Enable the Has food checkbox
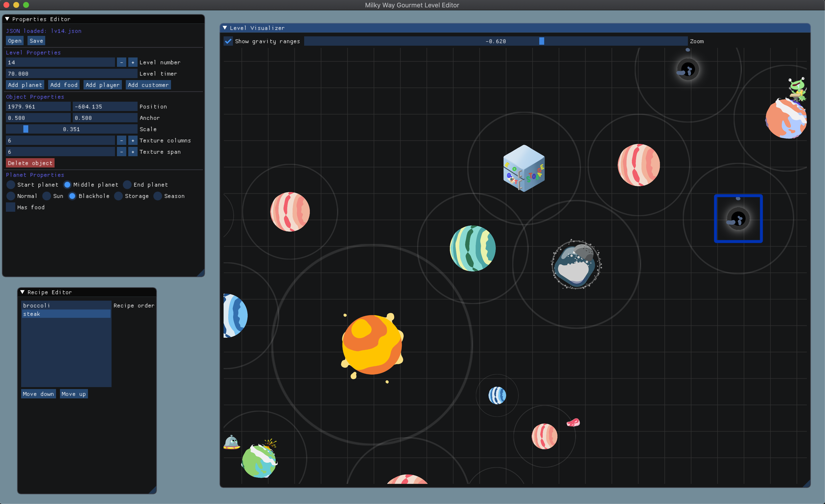Screen dimensions: 825x504 (11, 208)
